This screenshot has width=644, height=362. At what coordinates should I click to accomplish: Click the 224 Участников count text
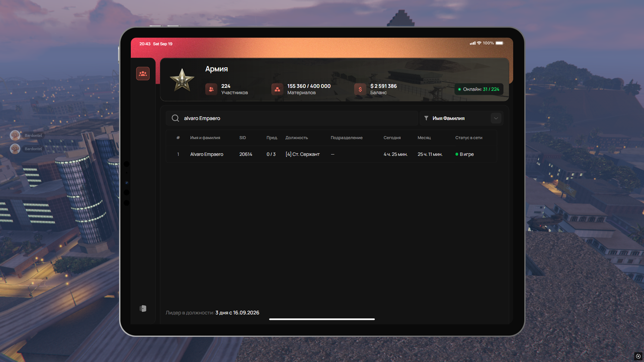coord(234,89)
